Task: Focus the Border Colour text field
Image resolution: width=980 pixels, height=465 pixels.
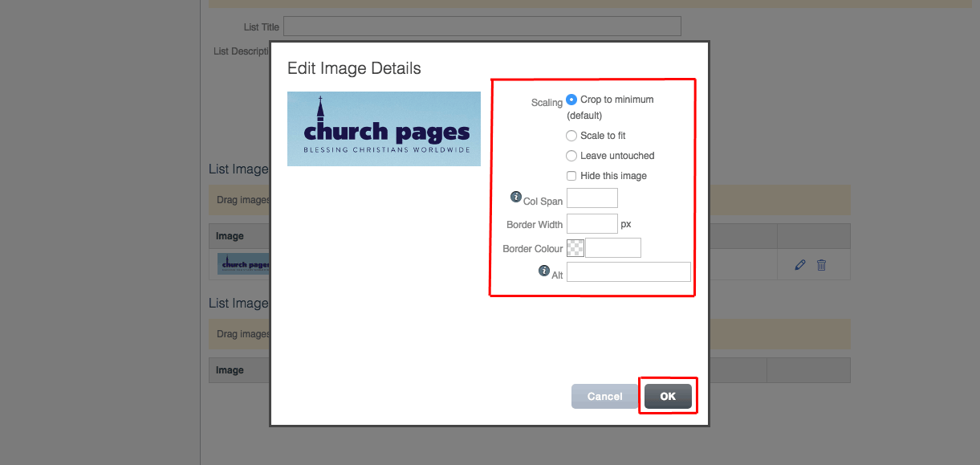Action: (x=613, y=248)
